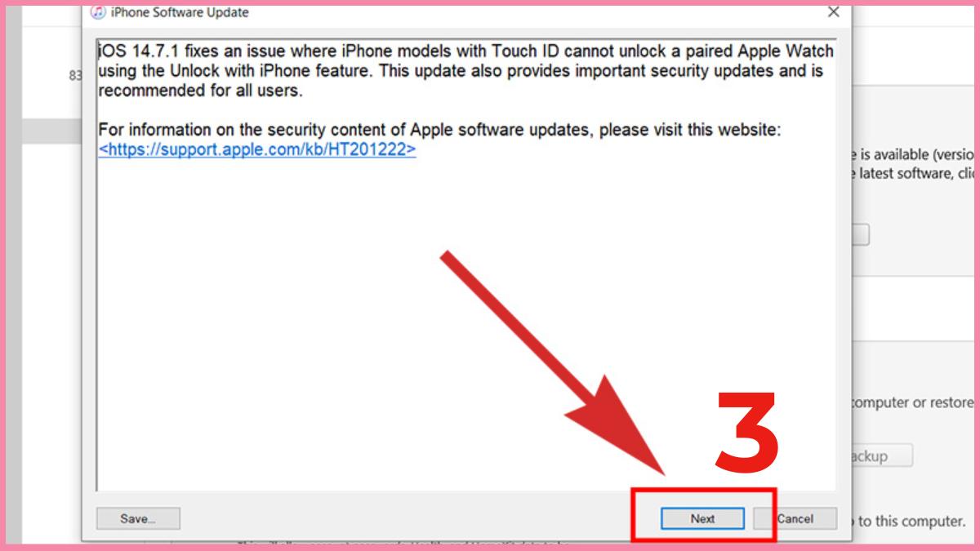This screenshot has width=980, height=551.
Task: Click the large red number 3 annotation
Action: click(747, 433)
